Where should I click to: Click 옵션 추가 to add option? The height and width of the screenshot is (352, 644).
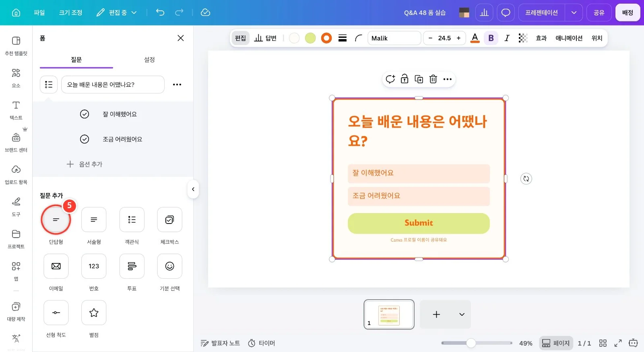tap(85, 164)
